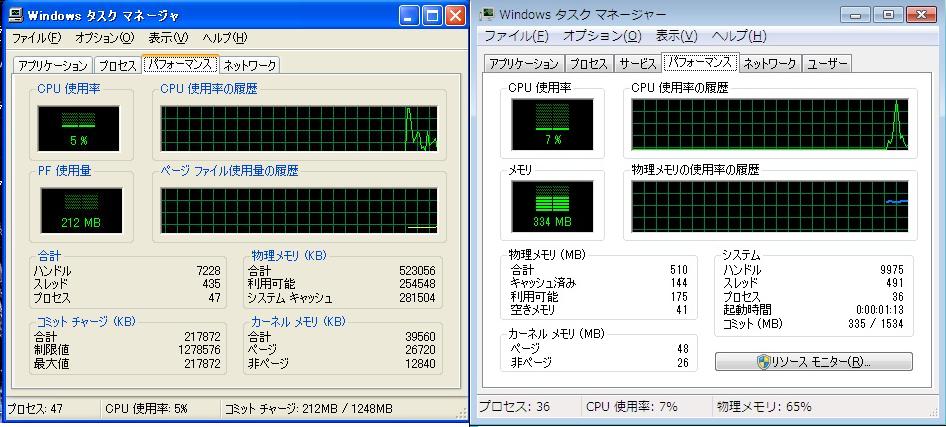Click handle count 7228 in XP window
The image size is (946, 427).
tap(209, 271)
